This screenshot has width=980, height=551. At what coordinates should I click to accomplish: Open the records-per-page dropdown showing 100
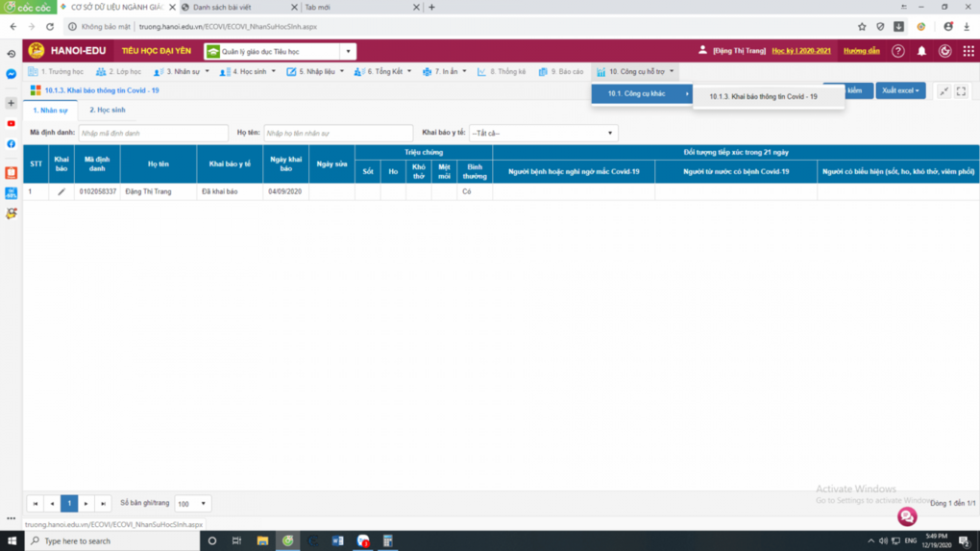tap(192, 504)
